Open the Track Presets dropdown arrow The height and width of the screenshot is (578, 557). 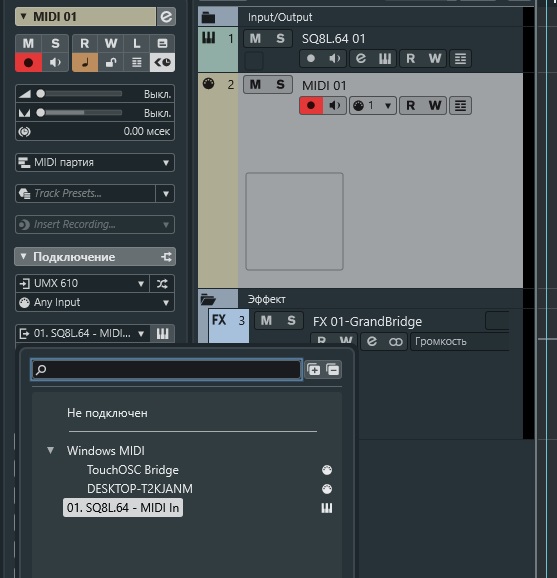pyautogui.click(x=166, y=194)
